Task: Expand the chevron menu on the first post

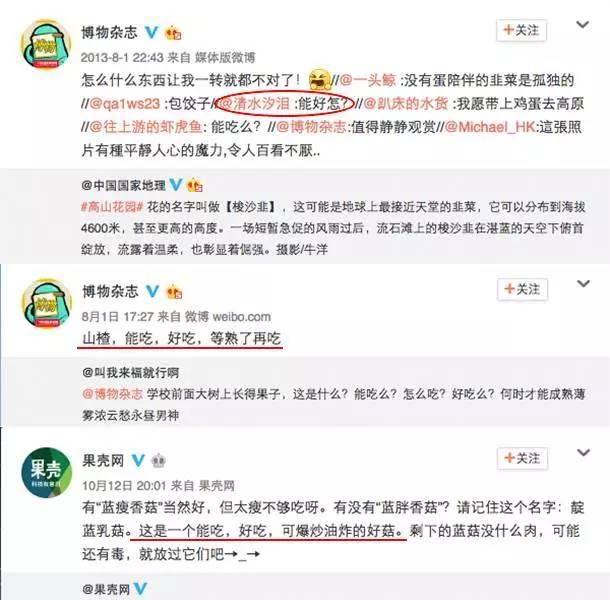Action: (582, 25)
